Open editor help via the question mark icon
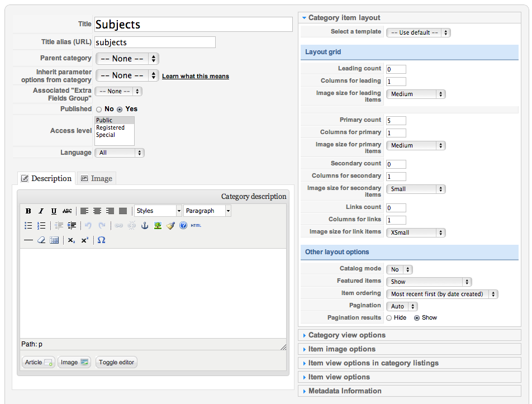Image resolution: width=532 pixels, height=404 pixels. click(x=183, y=226)
